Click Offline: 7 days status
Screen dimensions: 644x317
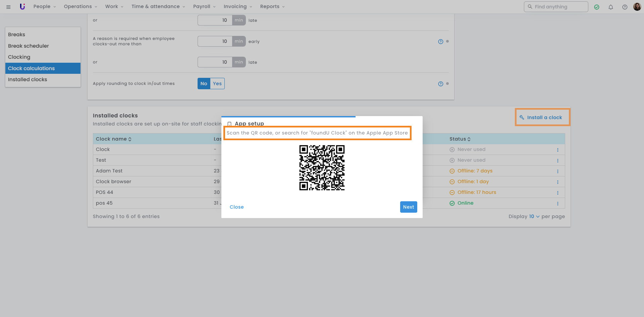coord(471,171)
